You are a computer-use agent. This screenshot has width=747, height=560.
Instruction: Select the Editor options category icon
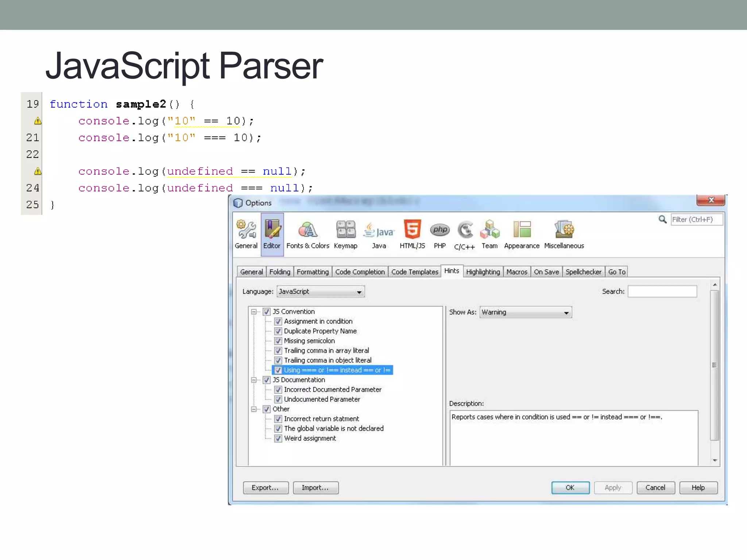tap(272, 234)
